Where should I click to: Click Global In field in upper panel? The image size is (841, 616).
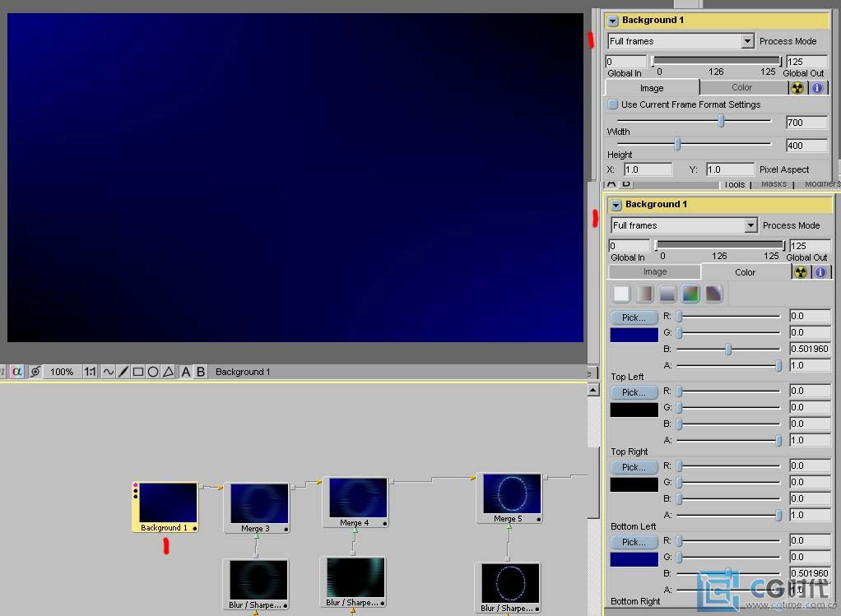(625, 62)
